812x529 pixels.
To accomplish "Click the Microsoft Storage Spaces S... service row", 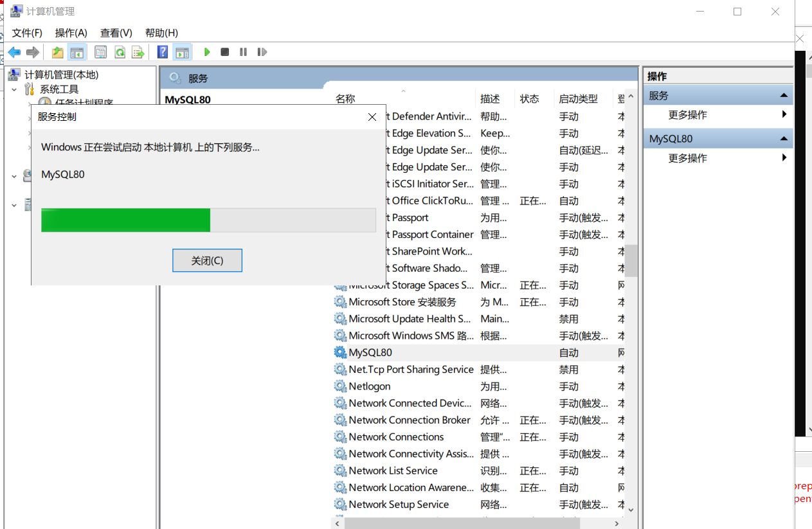I will click(479, 285).
